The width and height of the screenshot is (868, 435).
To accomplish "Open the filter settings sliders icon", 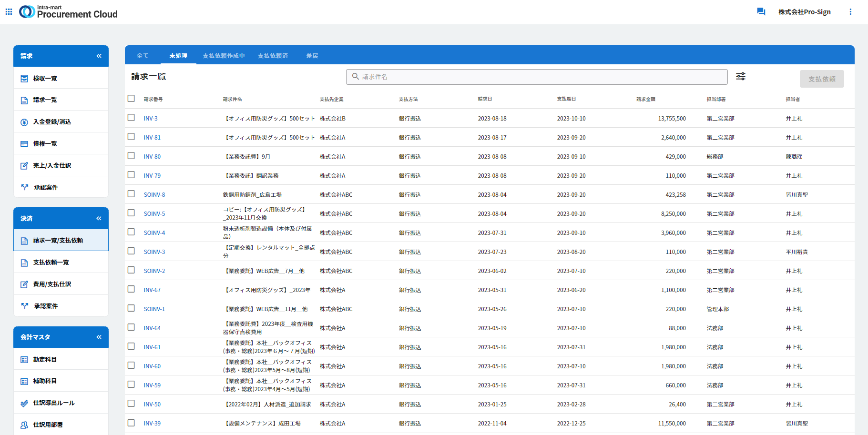I will pyautogui.click(x=741, y=76).
